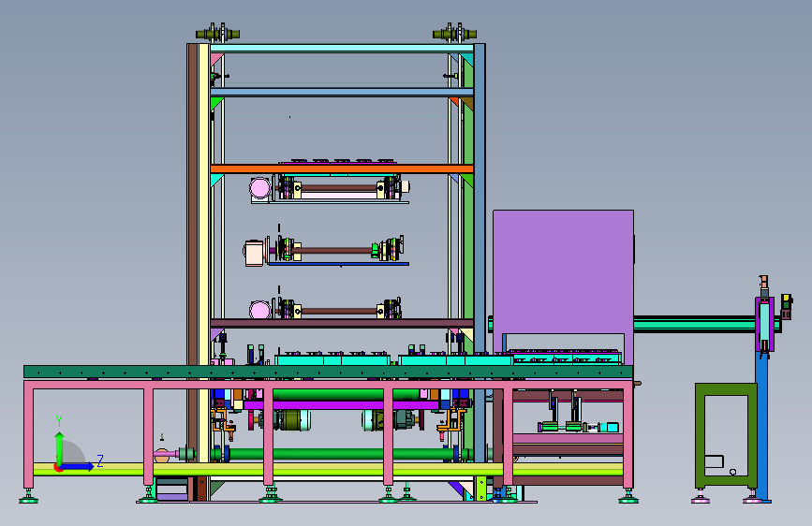This screenshot has width=812, height=526.
Task: Select the dark green conveyor table top
Action: tap(328, 372)
